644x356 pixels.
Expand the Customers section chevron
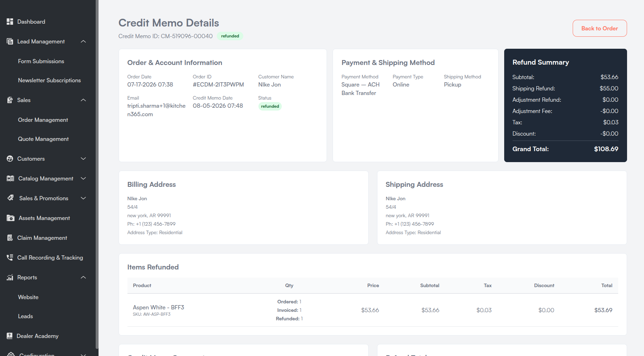(x=83, y=159)
